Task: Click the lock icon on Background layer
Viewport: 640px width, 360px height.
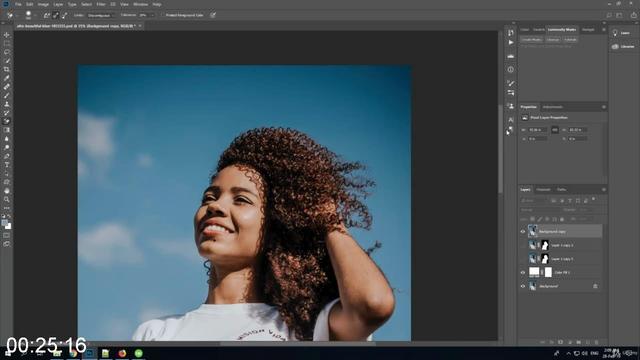Action: tap(595, 286)
